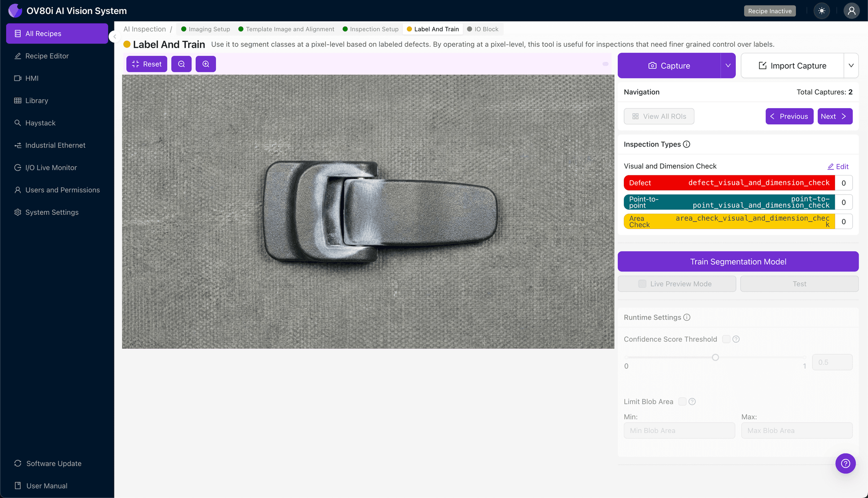Click the zoom in magnifier icon
The image size is (868, 498).
point(206,64)
